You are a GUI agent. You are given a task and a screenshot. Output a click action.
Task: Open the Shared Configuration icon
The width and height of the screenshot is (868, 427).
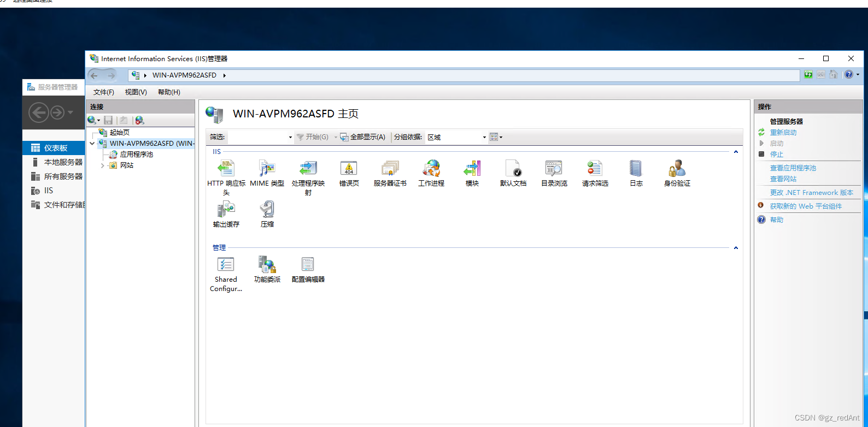226,265
